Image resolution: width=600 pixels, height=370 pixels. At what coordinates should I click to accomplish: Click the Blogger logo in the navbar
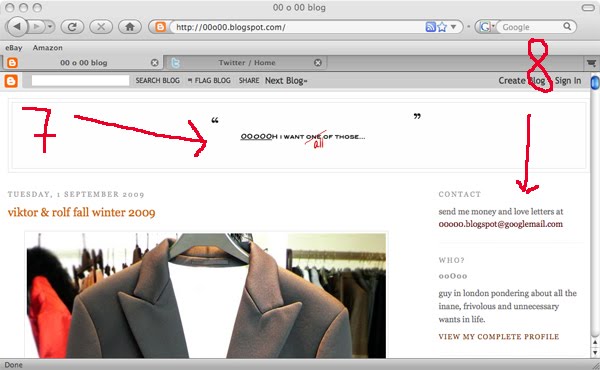click(x=11, y=81)
